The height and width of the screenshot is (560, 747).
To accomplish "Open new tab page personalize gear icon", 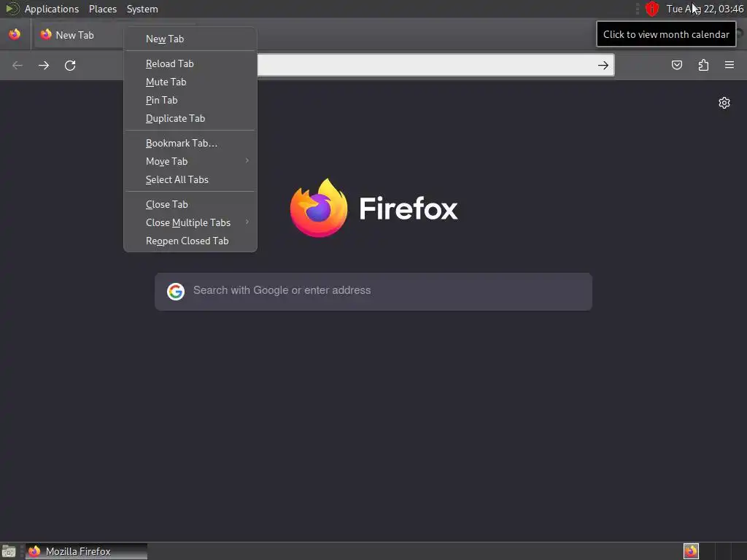I will click(x=724, y=103).
